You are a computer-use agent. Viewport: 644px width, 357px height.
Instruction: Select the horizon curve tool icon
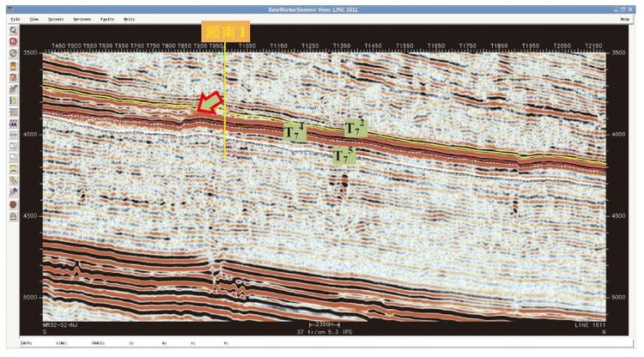[14, 170]
